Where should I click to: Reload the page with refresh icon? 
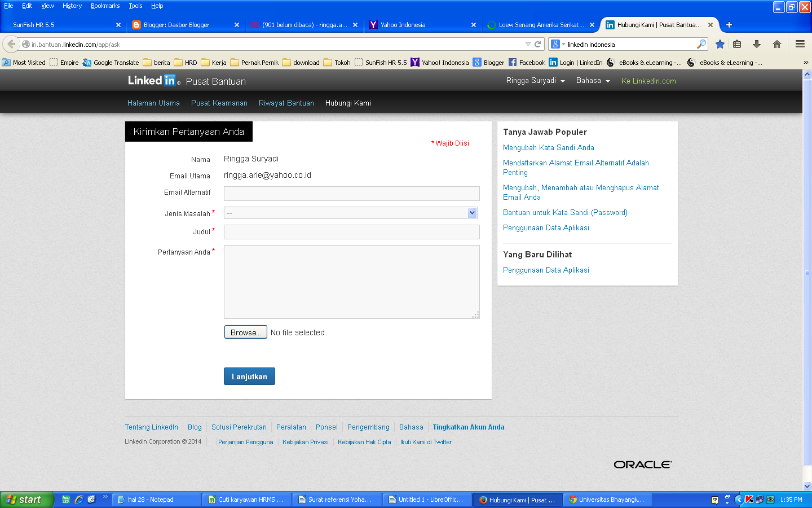click(x=538, y=44)
